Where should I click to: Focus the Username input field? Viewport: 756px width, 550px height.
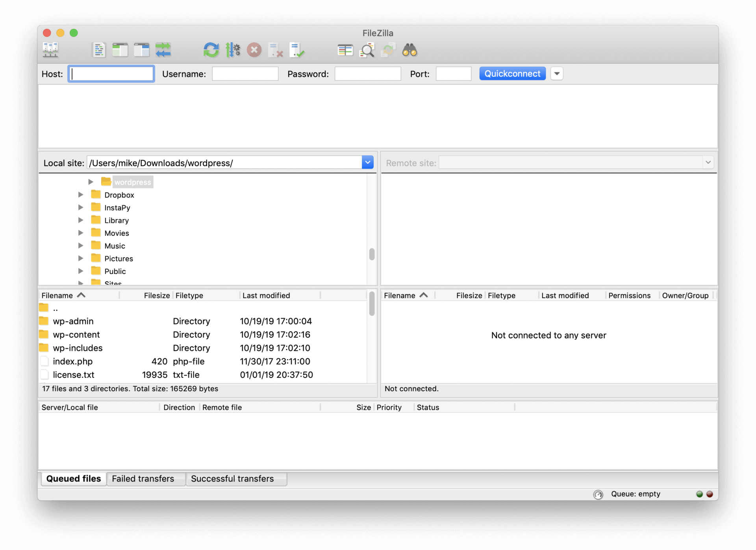[x=245, y=74]
